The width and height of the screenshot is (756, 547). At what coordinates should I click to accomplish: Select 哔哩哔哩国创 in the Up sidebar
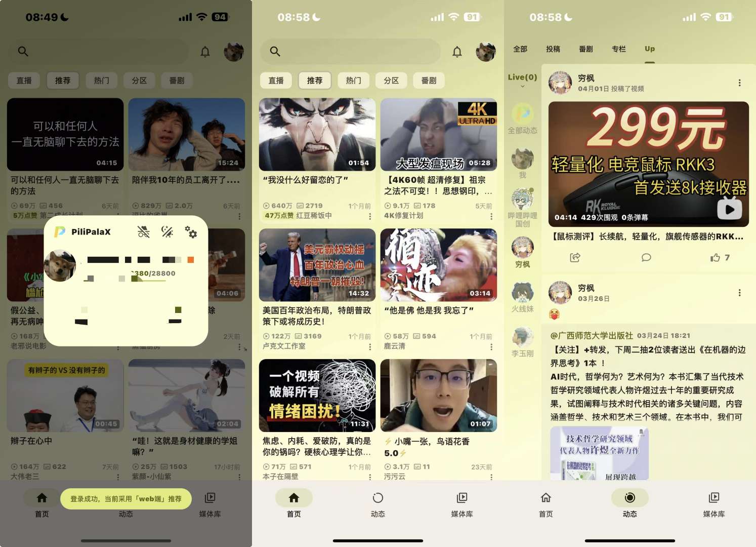[523, 208]
